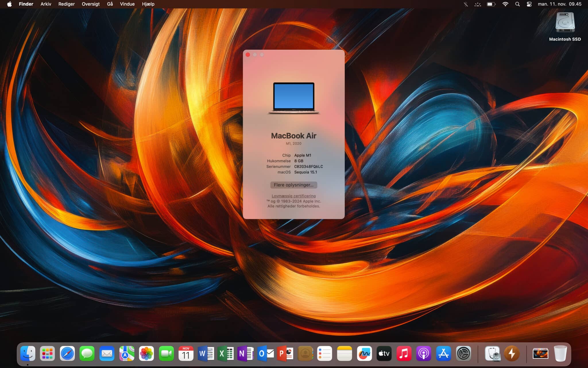
Task: Click the Spotlight search icon
Action: click(517, 4)
